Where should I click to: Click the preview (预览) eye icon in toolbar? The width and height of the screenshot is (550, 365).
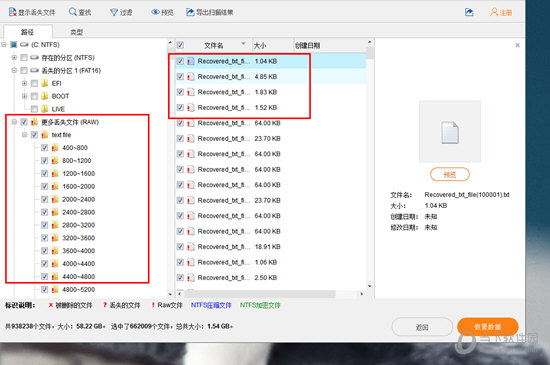[x=155, y=12]
